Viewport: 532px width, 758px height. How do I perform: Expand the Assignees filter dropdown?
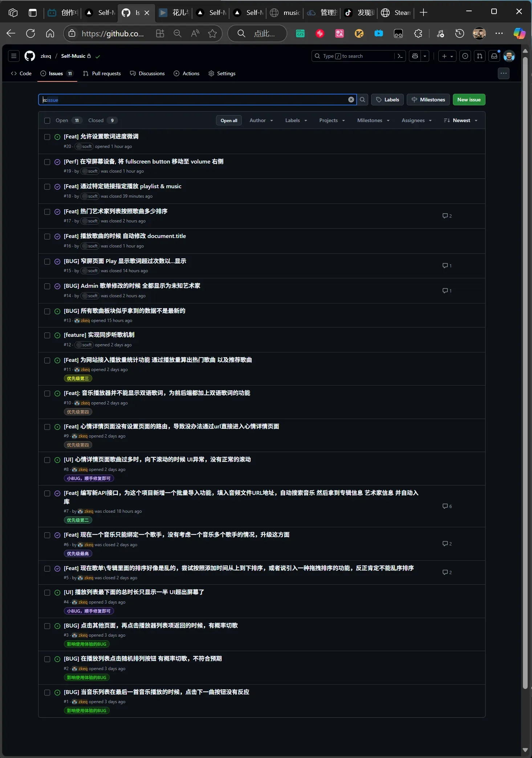[417, 121]
